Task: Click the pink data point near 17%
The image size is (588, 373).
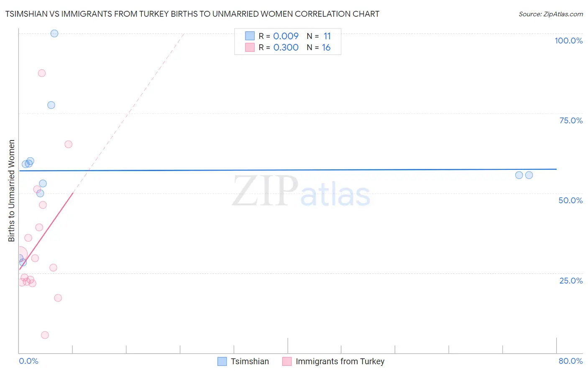Action: pyautogui.click(x=58, y=298)
